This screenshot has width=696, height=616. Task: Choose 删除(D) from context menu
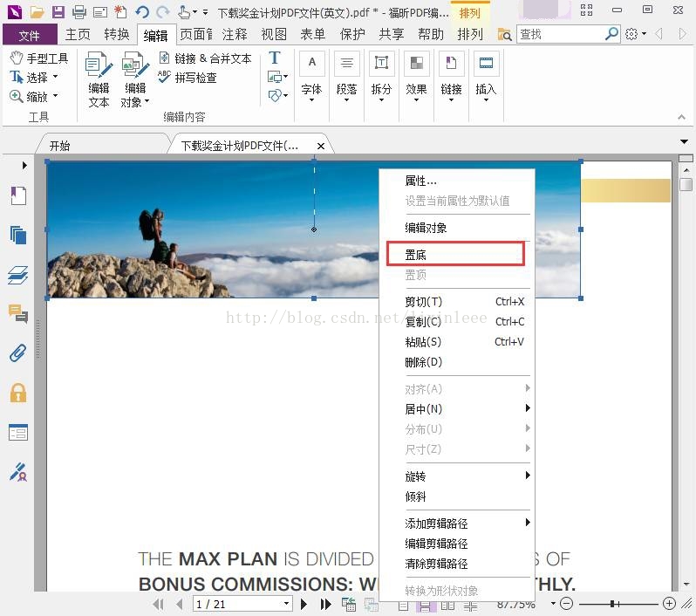pos(457,362)
